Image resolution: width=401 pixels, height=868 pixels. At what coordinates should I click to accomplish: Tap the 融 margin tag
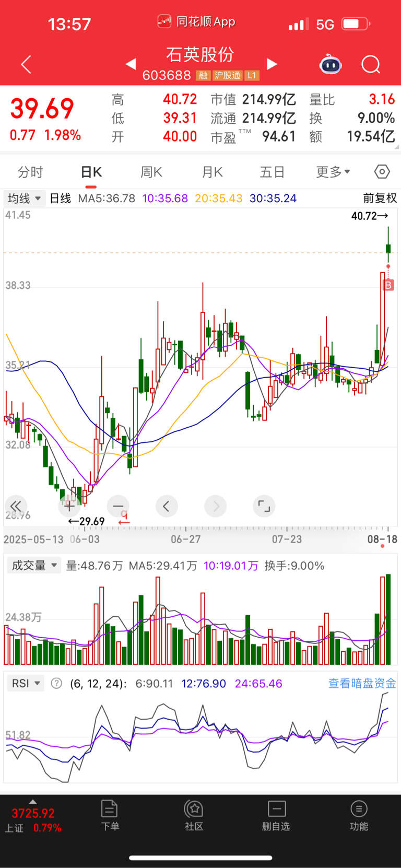pyautogui.click(x=203, y=76)
